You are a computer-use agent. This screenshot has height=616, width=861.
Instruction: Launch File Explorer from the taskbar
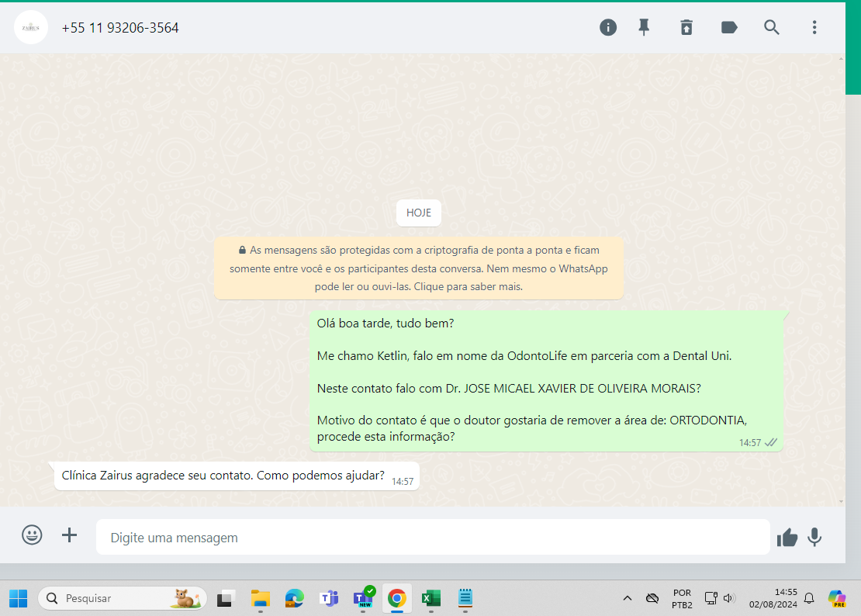(261, 598)
